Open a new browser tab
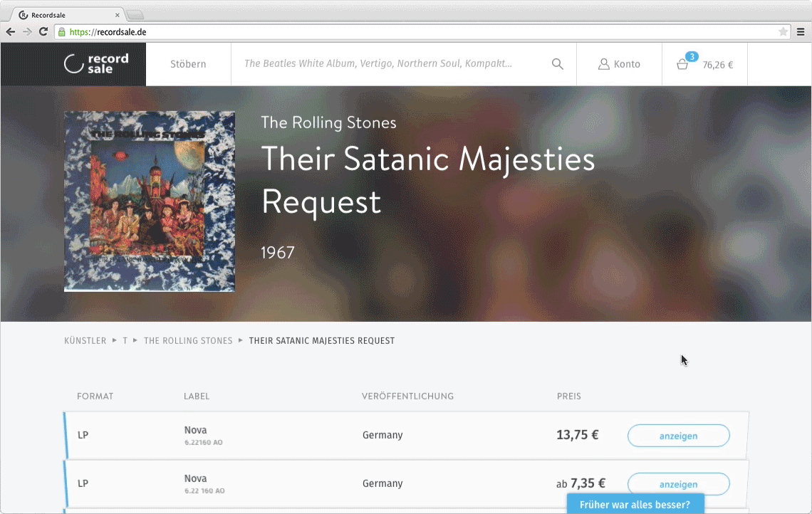 (x=135, y=15)
